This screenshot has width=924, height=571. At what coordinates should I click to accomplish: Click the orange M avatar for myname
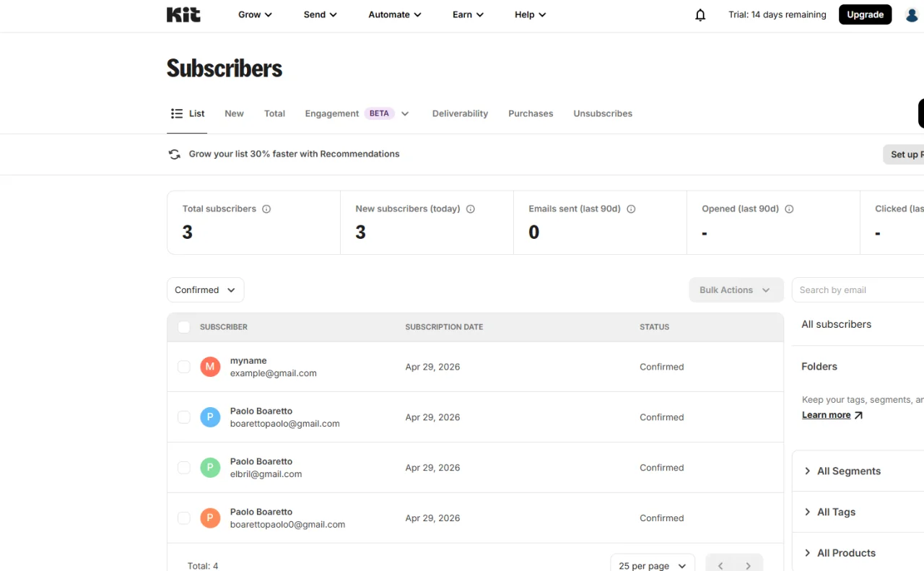point(210,367)
